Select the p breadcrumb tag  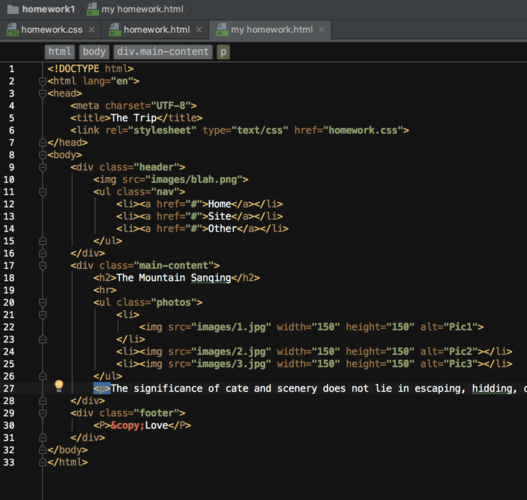[x=223, y=52]
